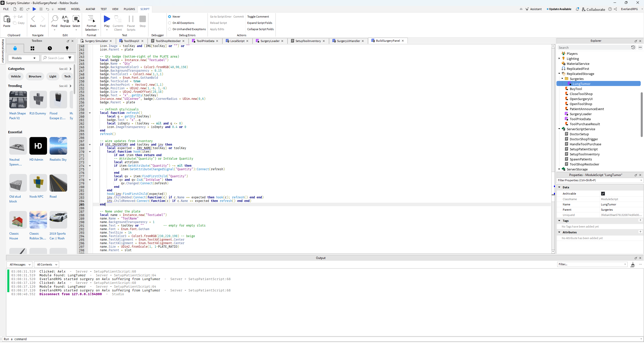Click the new file icon in quick access bar
Image resolution: width=644 pixels, height=350 pixels.
15,9
